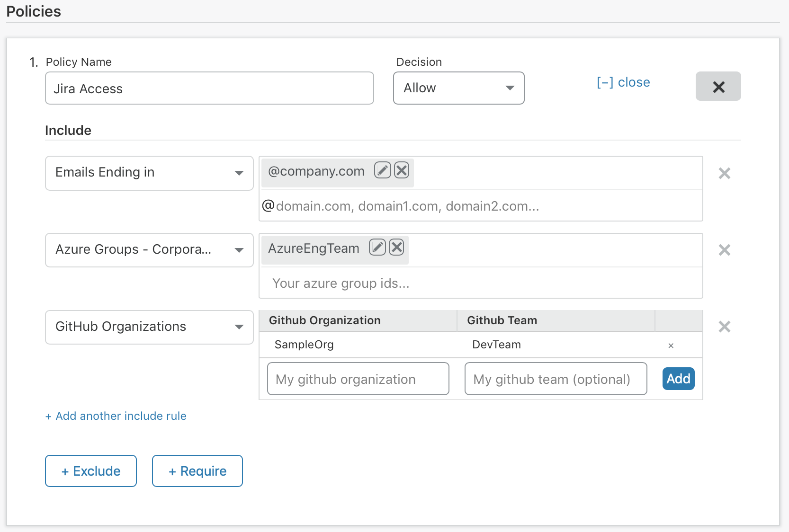Add a Require rule section
The width and height of the screenshot is (789, 532).
coord(197,471)
